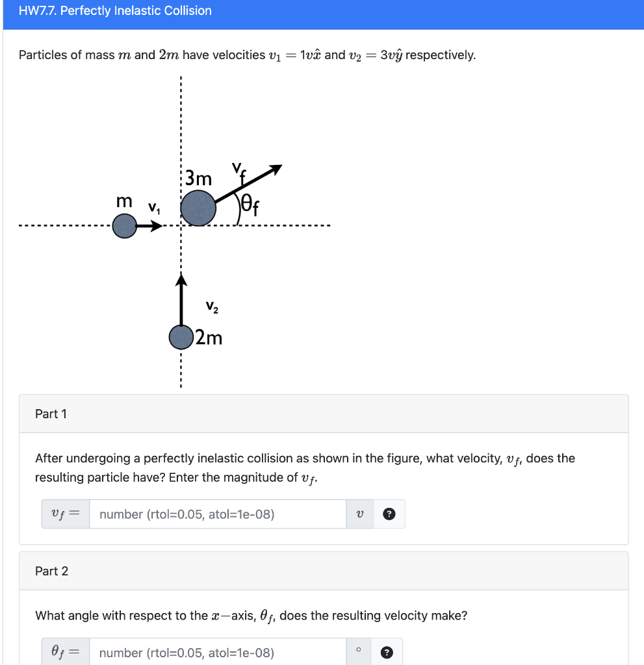Image resolution: width=644 pixels, height=665 pixels.
Task: Click the 'Perfectly Inelastic Collision' title
Action: coord(114,10)
